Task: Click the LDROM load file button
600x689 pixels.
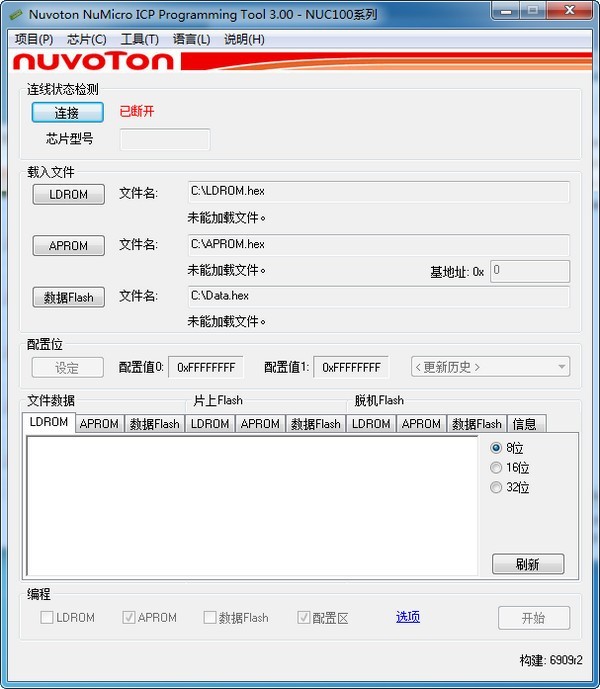Action: pyautogui.click(x=69, y=194)
